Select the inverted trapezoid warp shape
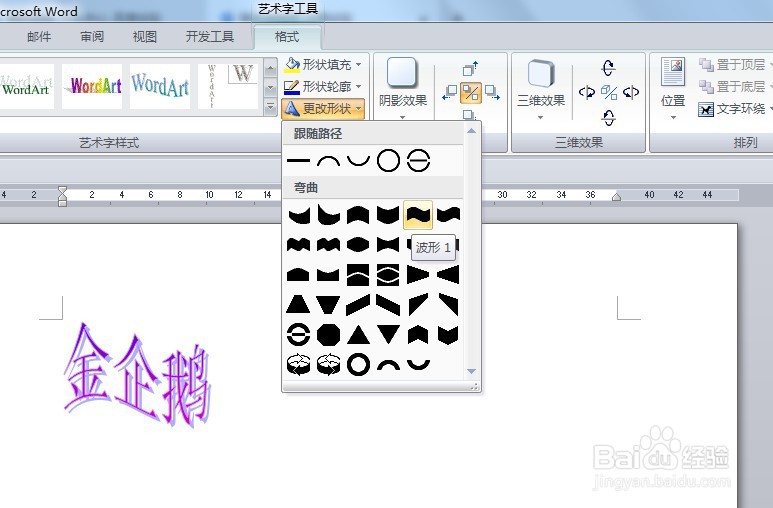The height and width of the screenshot is (508, 773). (328, 305)
